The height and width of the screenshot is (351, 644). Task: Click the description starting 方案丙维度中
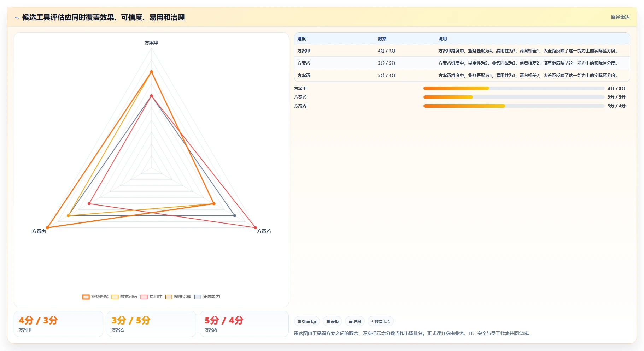pos(528,76)
